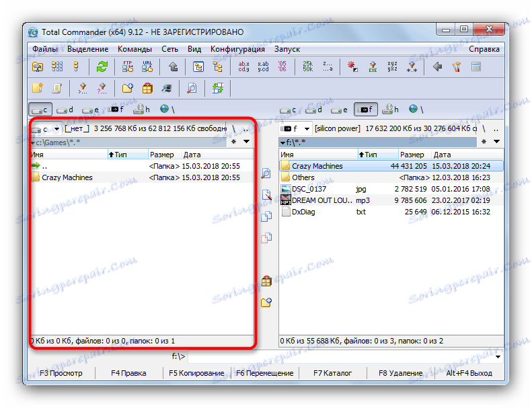Click F5 Копирование button

pyautogui.click(x=196, y=373)
